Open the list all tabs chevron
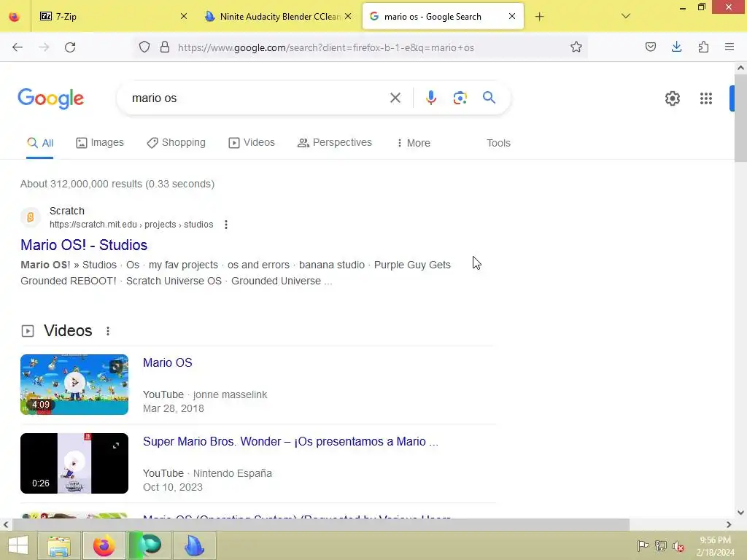This screenshot has height=560, width=747. [x=626, y=16]
